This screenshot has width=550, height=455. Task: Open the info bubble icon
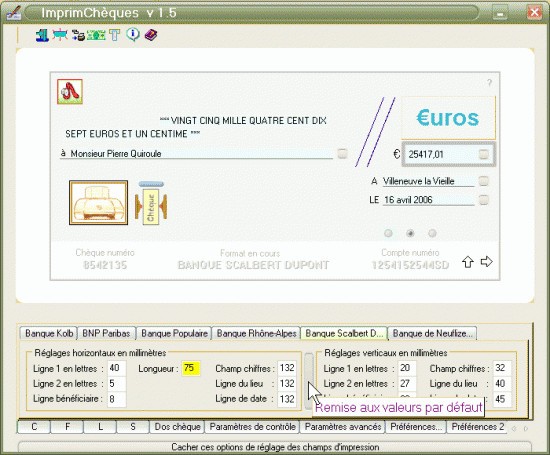coord(133,34)
